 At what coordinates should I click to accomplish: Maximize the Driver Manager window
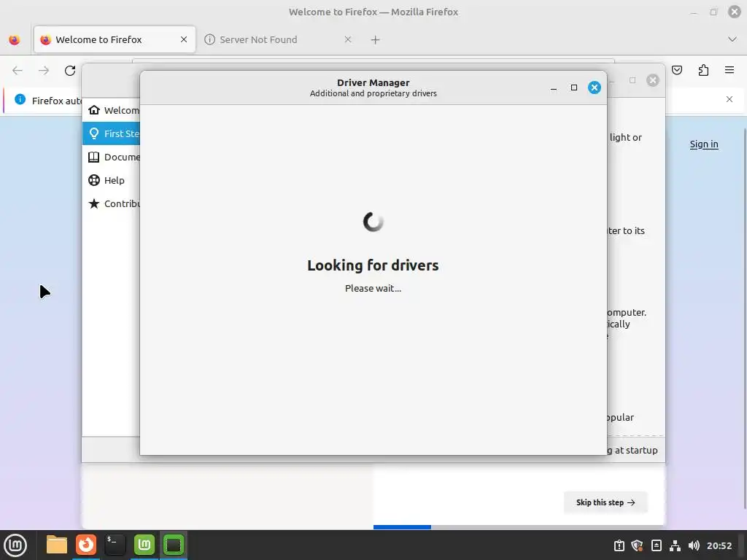[574, 87]
